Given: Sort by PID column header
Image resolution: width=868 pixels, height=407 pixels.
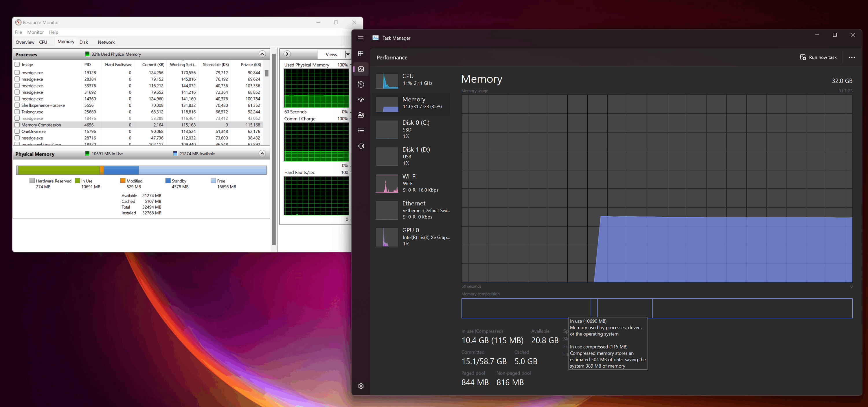Looking at the screenshot, I should (x=88, y=65).
